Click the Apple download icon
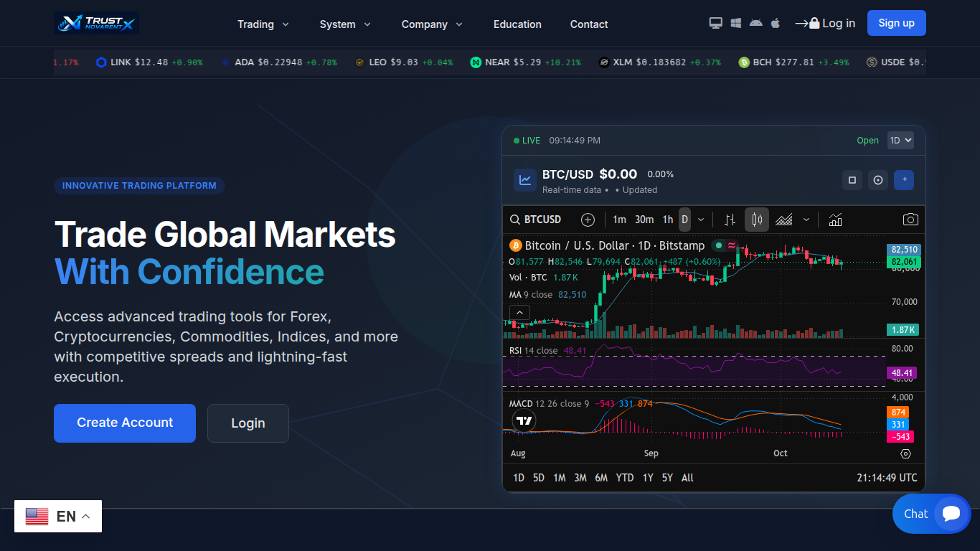Screen dimensions: 980x551 (775, 23)
